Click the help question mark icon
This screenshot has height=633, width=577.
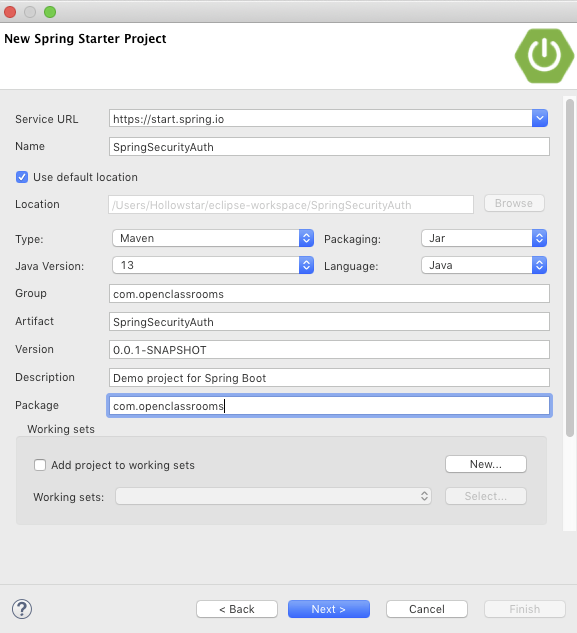click(22, 609)
